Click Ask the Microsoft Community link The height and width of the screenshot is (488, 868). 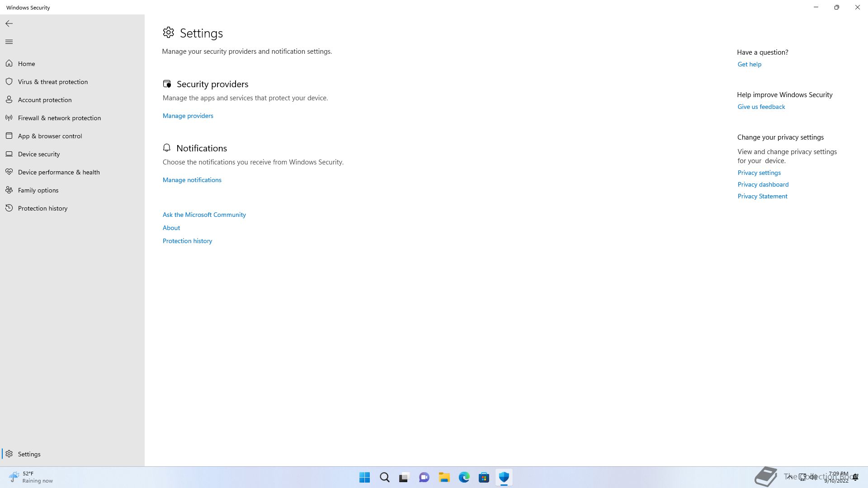click(x=204, y=215)
